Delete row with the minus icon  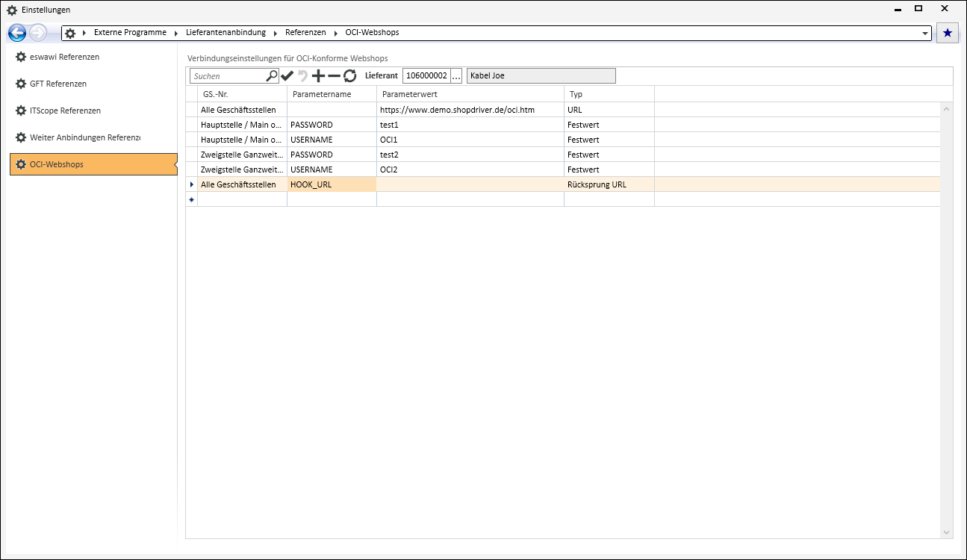click(x=334, y=75)
